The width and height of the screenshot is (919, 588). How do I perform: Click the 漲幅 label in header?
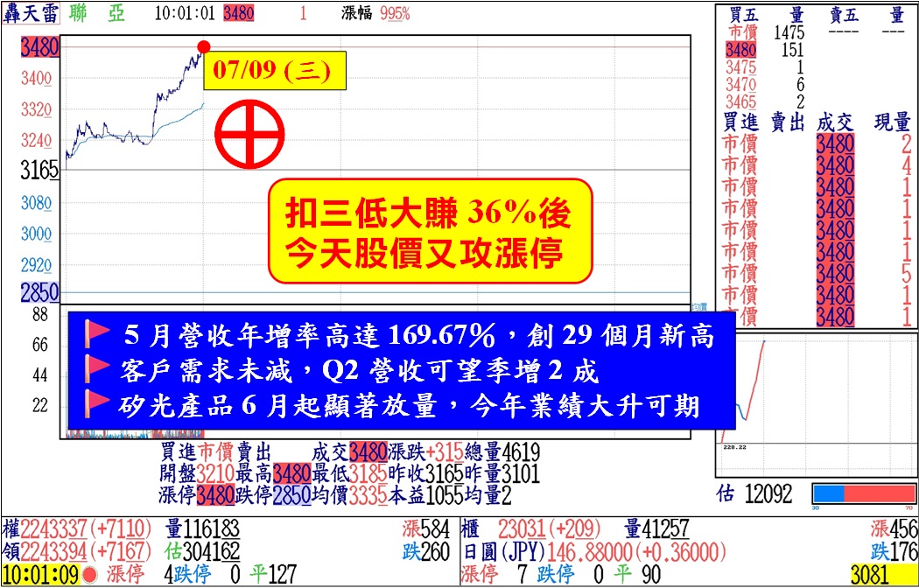358,13
